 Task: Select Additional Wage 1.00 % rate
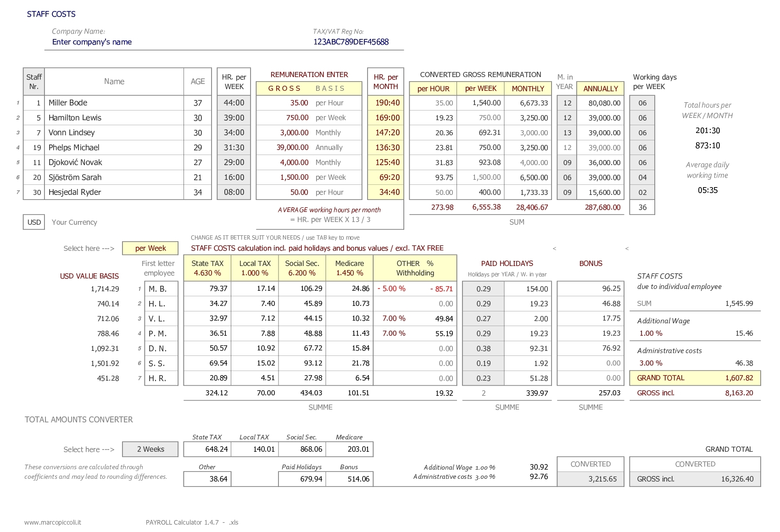click(651, 333)
